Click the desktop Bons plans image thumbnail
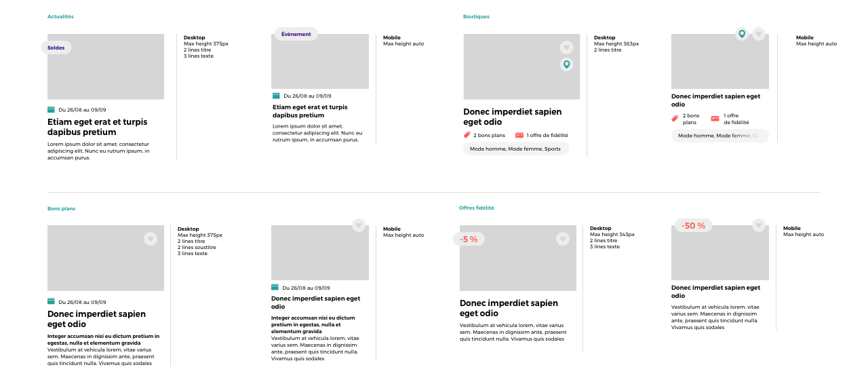This screenshot has height=380, width=868. point(106,258)
